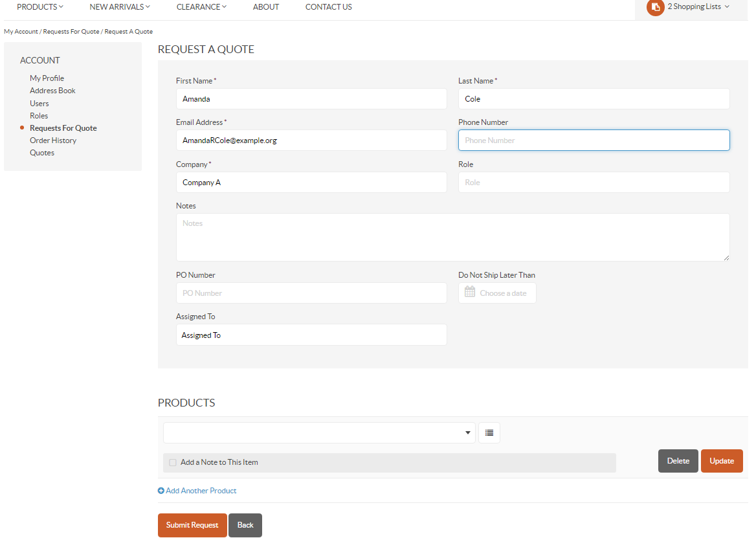The image size is (756, 538).
Task: Click the Back button
Action: 245,525
